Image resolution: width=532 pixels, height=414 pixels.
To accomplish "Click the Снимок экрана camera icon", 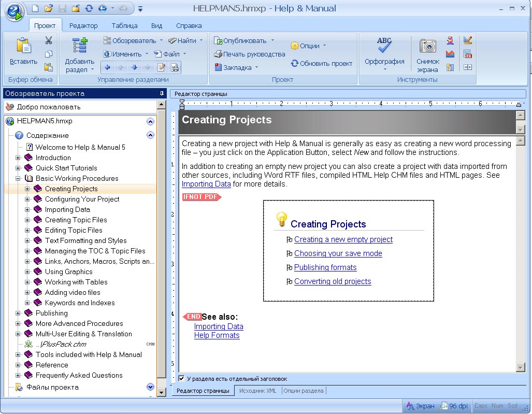I will point(427,46).
